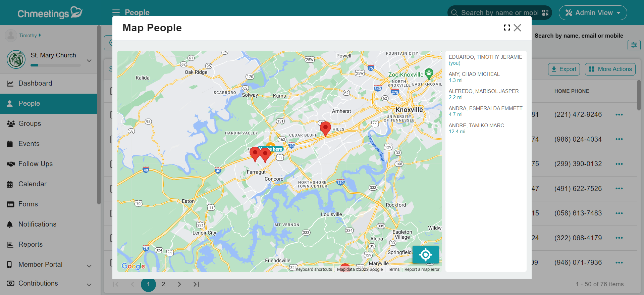The height and width of the screenshot is (295, 644).
Task: Click the Search by name or mobile field
Action: [x=499, y=13]
